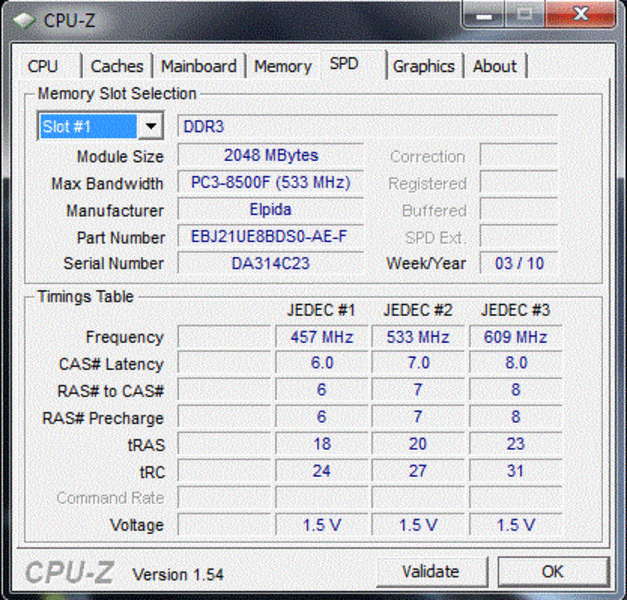Viewport: 627px width, 600px height.
Task: Switch to the CPU tab
Action: (43, 66)
